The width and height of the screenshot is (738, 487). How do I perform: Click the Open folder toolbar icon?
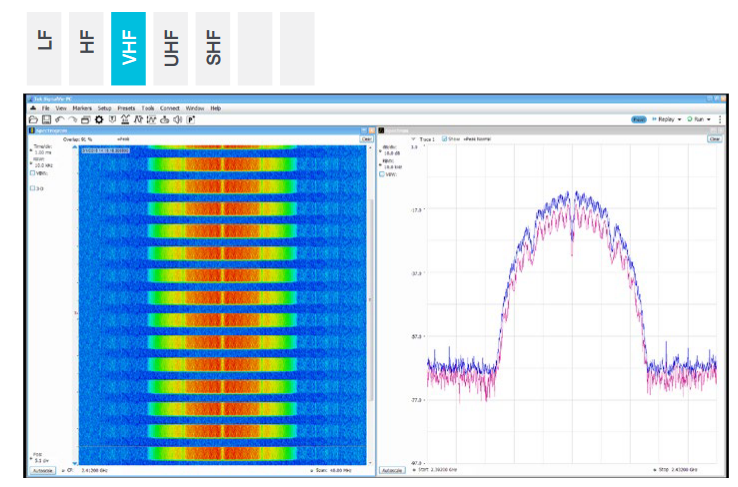(x=33, y=119)
